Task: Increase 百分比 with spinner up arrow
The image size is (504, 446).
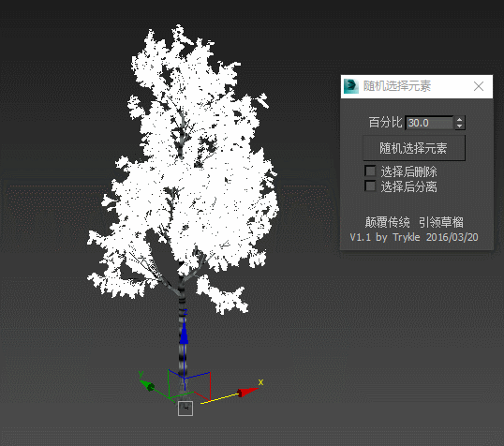Action: tap(460, 119)
